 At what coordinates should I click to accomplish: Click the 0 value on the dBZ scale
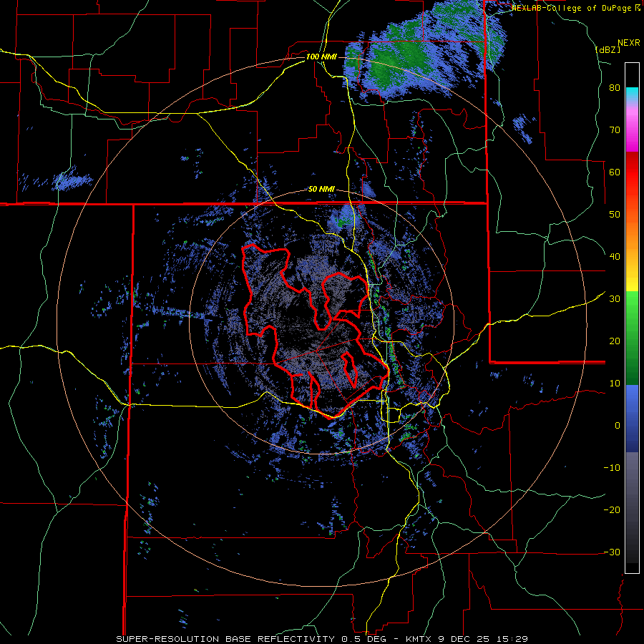pos(618,426)
